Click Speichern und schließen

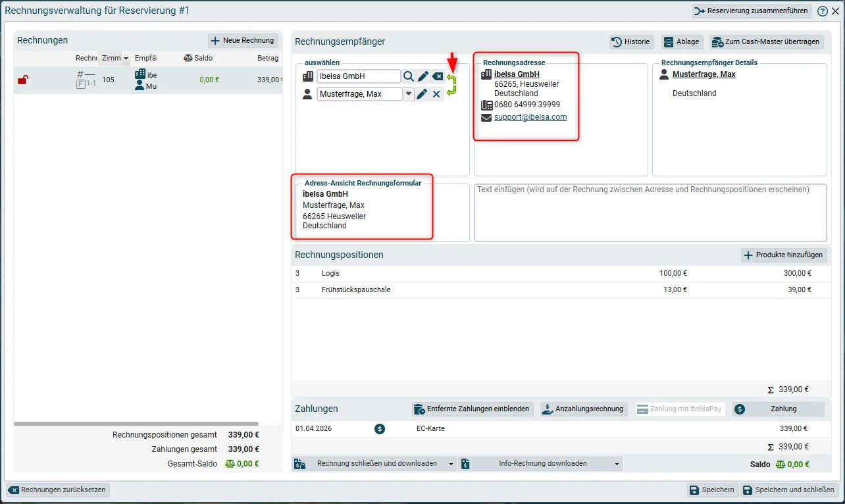[790, 490]
